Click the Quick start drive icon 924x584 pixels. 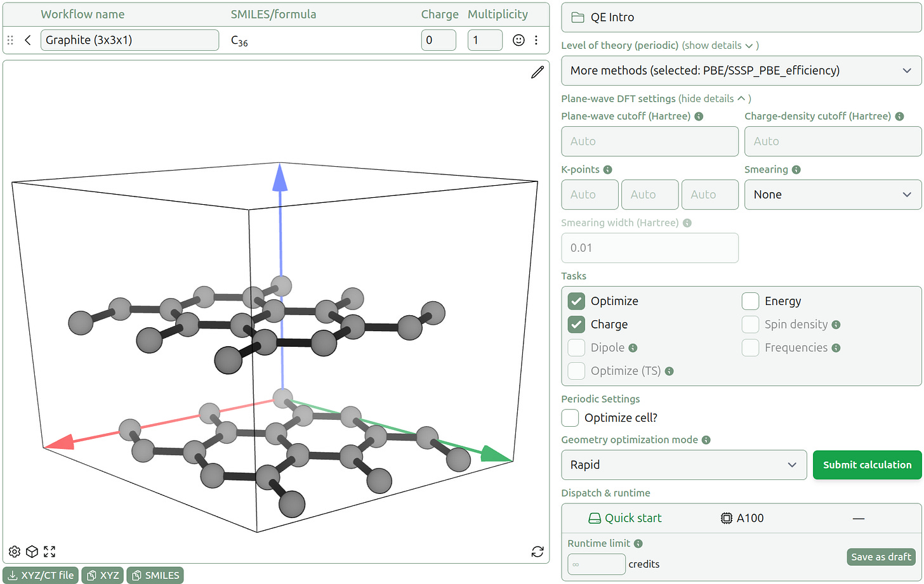595,518
